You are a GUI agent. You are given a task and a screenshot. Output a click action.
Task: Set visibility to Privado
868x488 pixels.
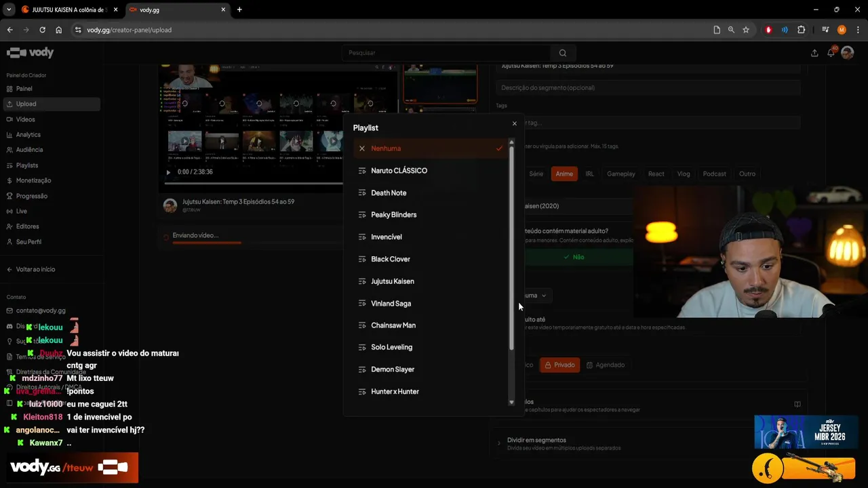click(x=559, y=365)
